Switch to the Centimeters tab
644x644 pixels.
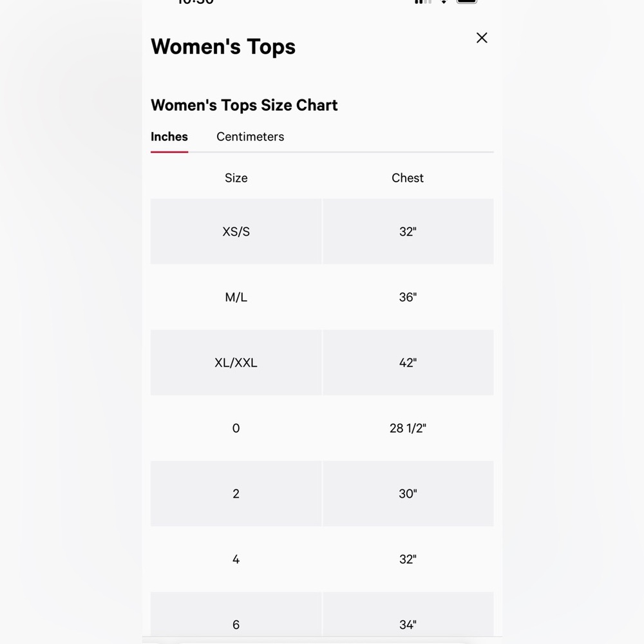[250, 137]
